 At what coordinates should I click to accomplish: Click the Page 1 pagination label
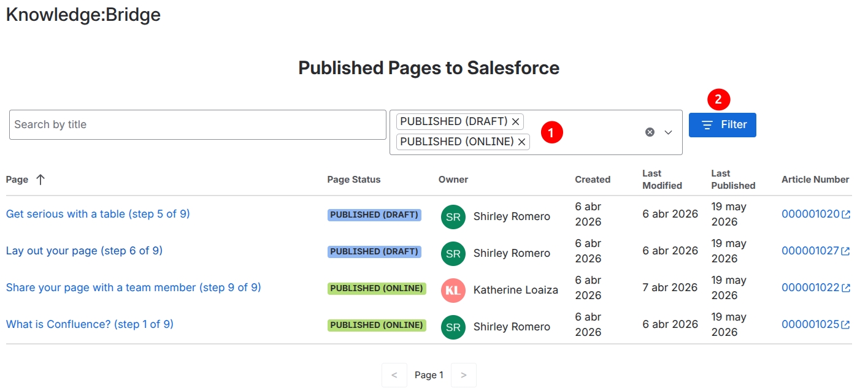coord(429,375)
